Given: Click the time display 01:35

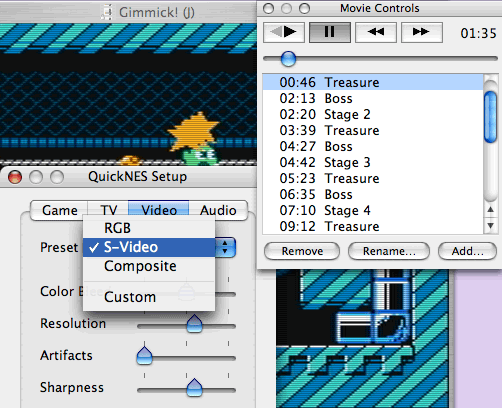Looking at the screenshot, I should tap(478, 33).
